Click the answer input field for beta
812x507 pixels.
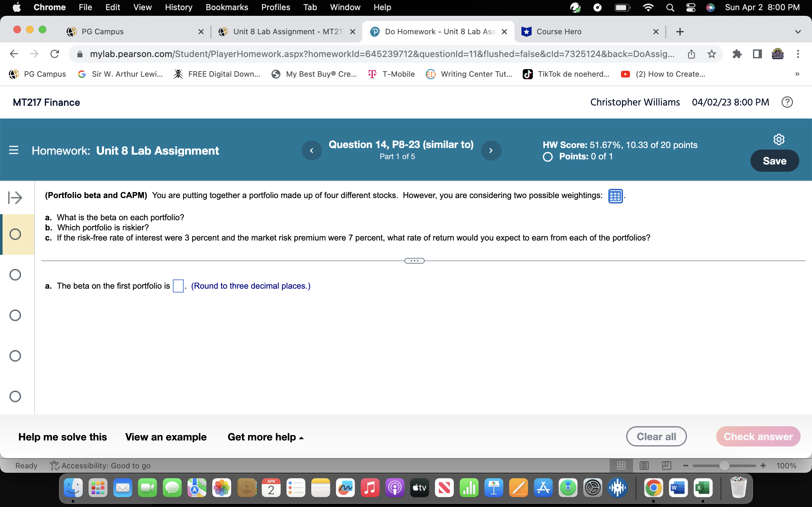pos(179,286)
